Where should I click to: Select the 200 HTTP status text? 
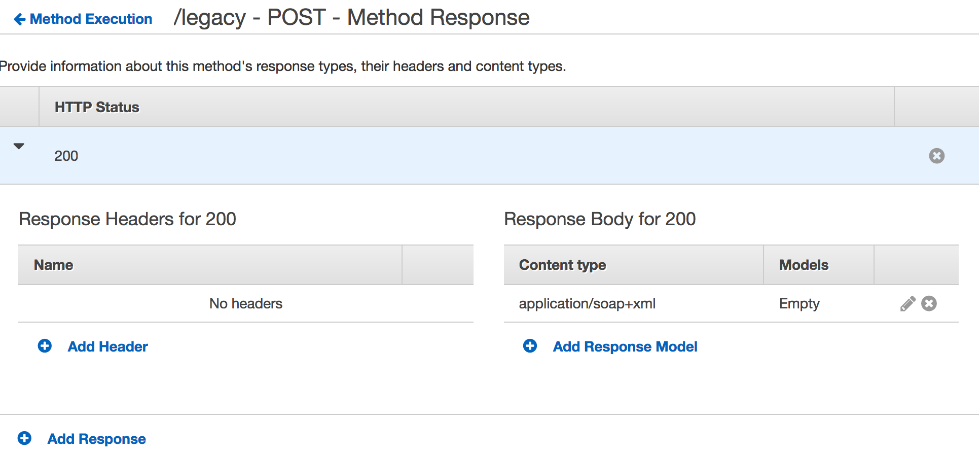tap(66, 156)
